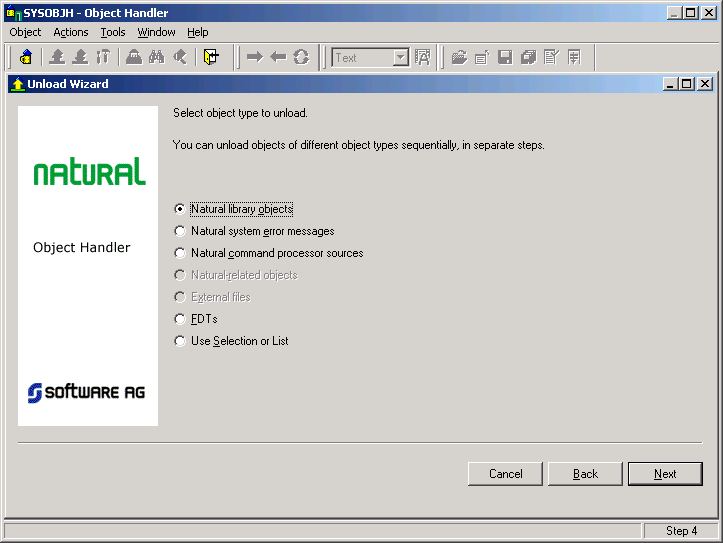This screenshot has height=543, width=723.
Task: Click the last toolbar list icon
Action: [574, 57]
